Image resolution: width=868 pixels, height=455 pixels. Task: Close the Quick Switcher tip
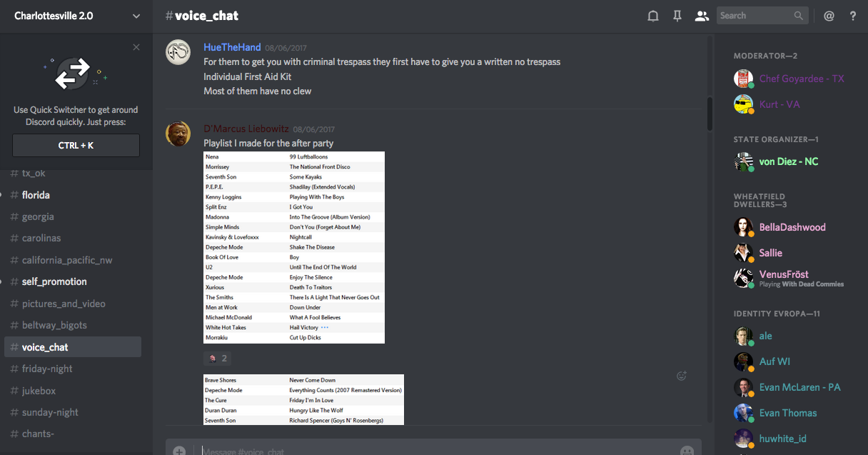[x=136, y=47]
